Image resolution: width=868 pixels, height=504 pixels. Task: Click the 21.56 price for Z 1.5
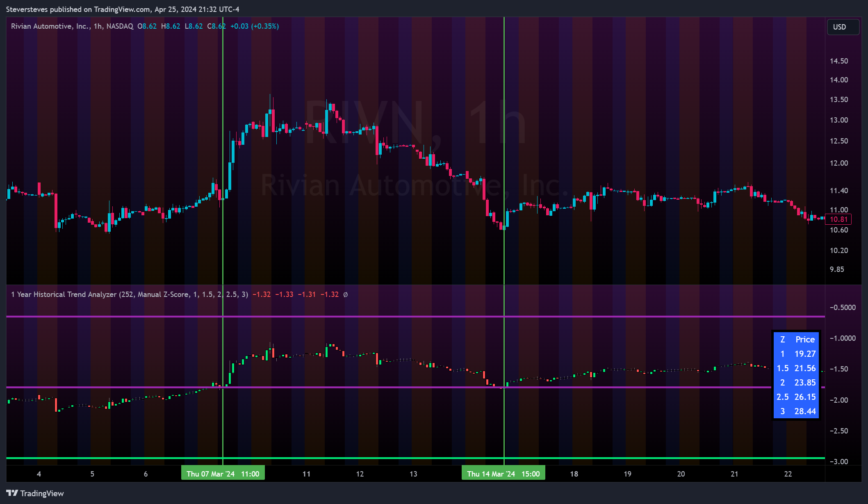[x=805, y=368]
